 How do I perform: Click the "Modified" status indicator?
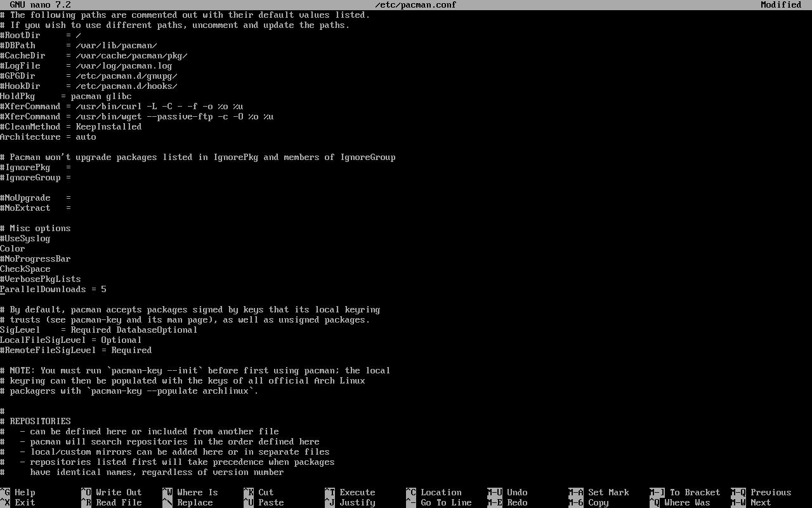[781, 4]
